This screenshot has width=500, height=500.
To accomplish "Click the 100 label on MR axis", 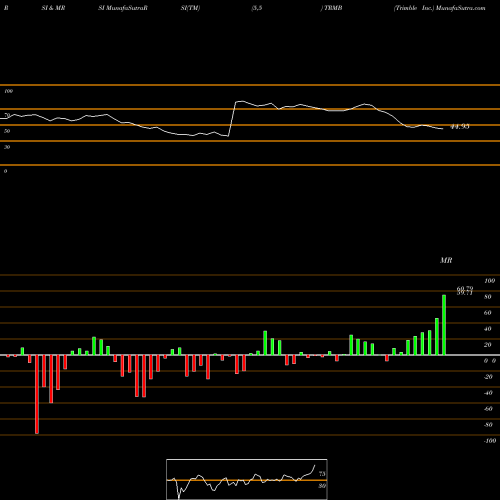I will pos(489,281).
